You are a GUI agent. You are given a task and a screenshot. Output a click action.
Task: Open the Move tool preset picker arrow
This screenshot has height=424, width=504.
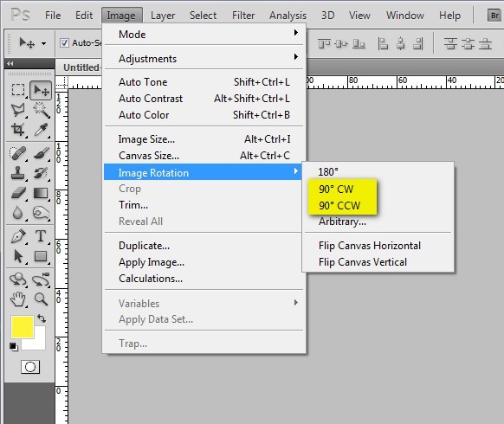pos(43,43)
